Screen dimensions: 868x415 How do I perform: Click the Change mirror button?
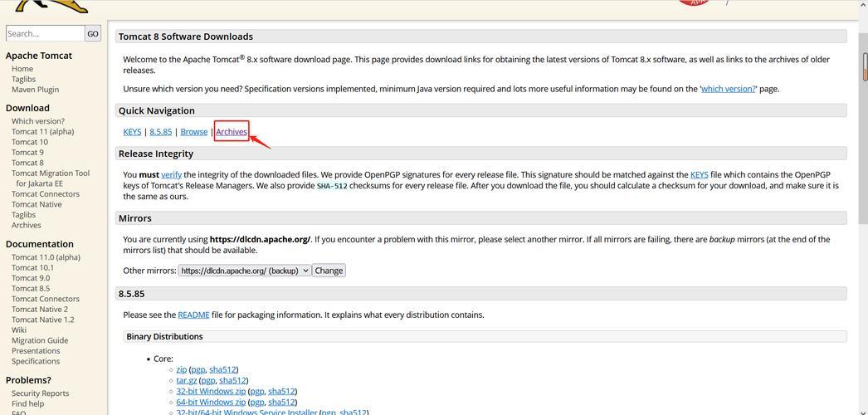(x=329, y=271)
